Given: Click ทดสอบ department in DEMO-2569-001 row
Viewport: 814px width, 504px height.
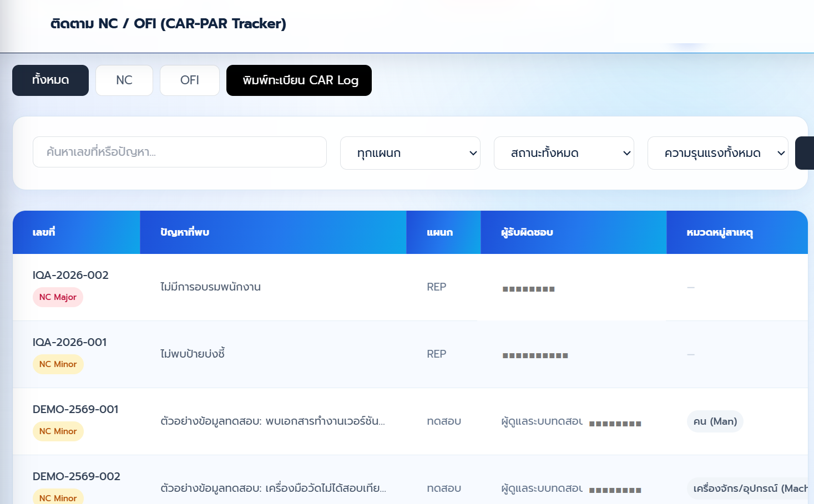Looking at the screenshot, I should click(x=444, y=421).
